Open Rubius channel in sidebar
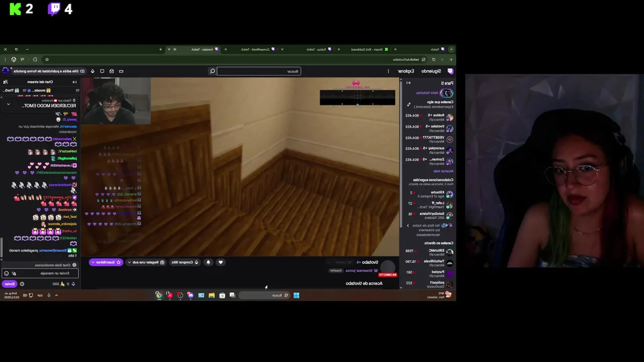Viewport: 644px width, 362px height. (429, 117)
